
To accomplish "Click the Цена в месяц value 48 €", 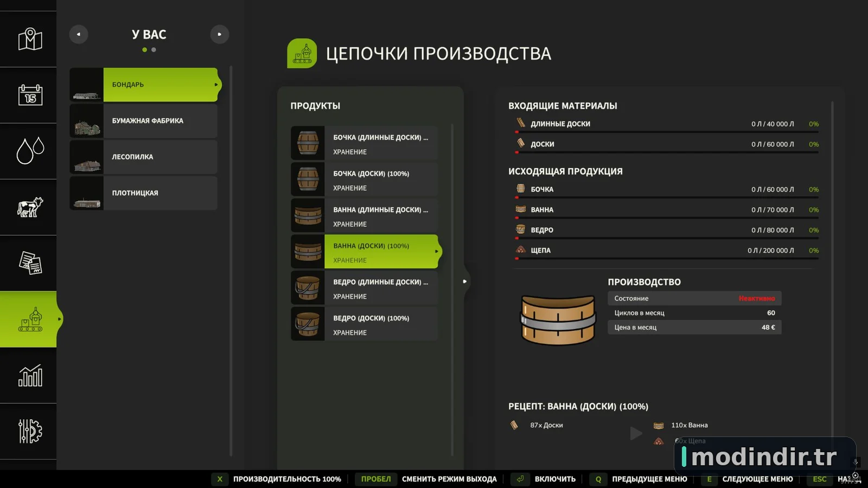I will click(x=768, y=328).
